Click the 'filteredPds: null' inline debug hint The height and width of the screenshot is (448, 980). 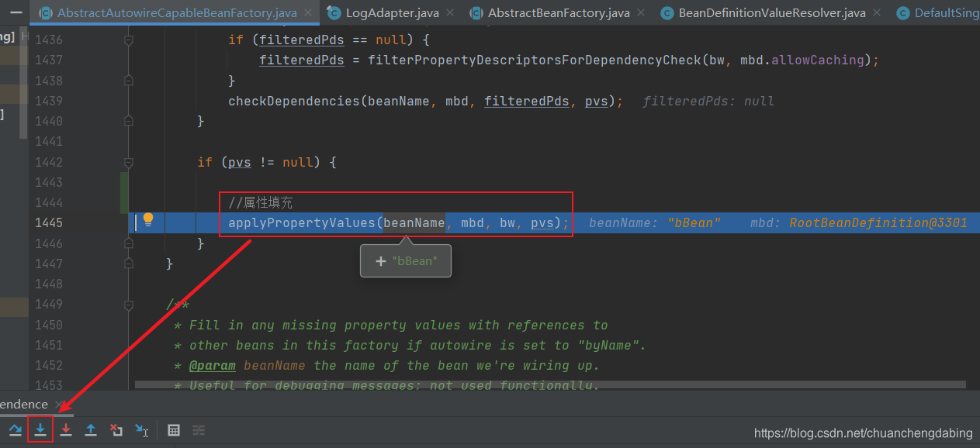click(x=708, y=101)
